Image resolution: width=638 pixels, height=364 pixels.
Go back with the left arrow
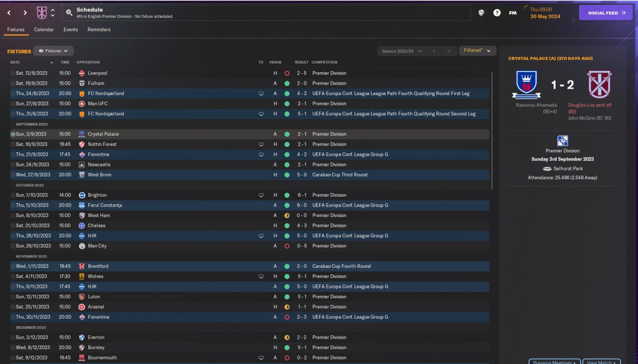point(9,13)
